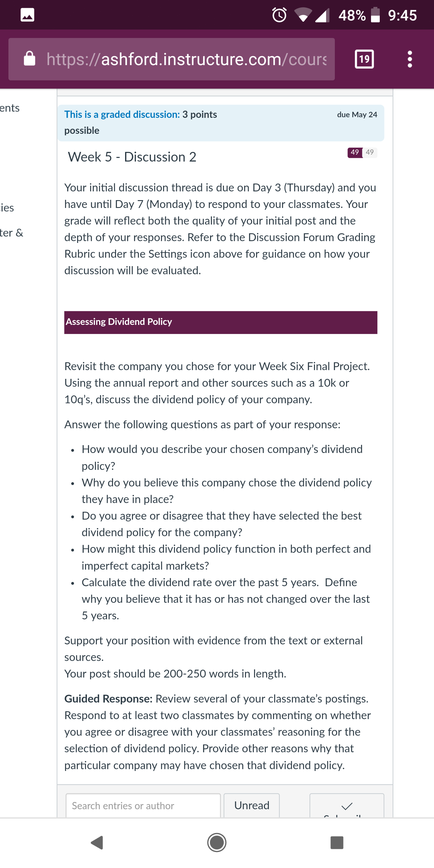Tap the picture notification icon in the status bar
This screenshot has width=434, height=868.
tap(27, 15)
